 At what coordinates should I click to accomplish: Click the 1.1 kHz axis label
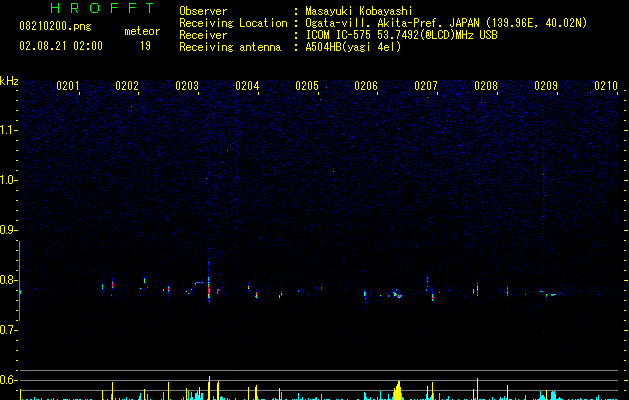coord(8,130)
